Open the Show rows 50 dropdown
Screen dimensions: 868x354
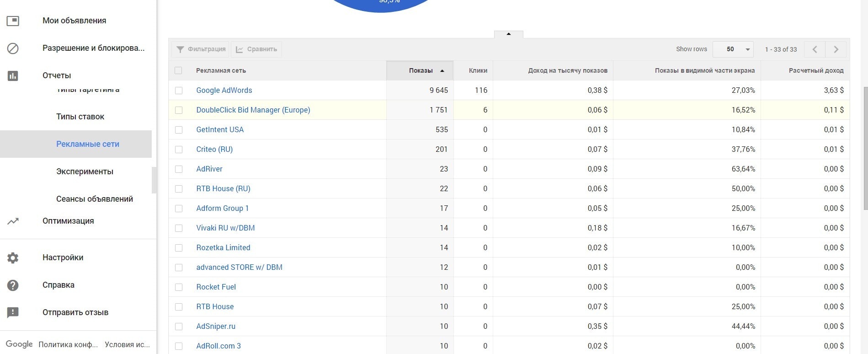point(733,49)
